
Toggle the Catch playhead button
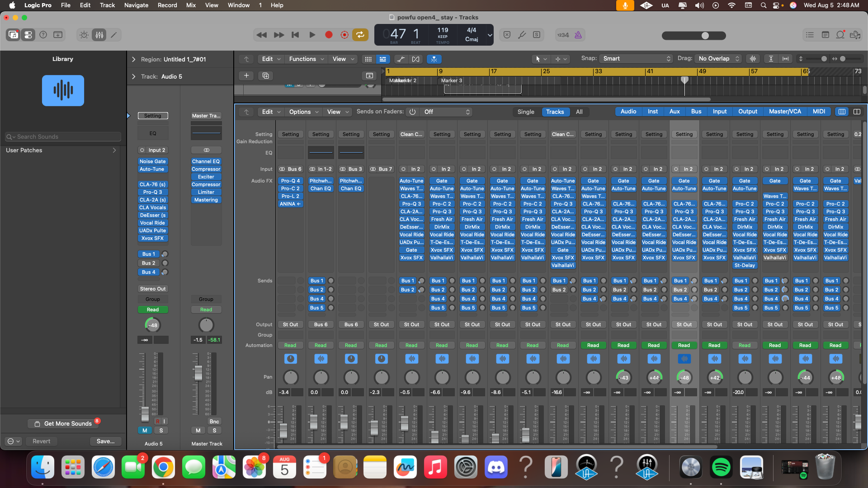[434, 59]
